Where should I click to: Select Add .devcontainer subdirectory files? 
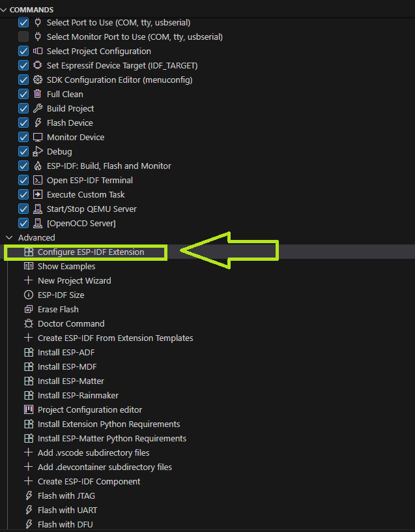click(x=105, y=467)
